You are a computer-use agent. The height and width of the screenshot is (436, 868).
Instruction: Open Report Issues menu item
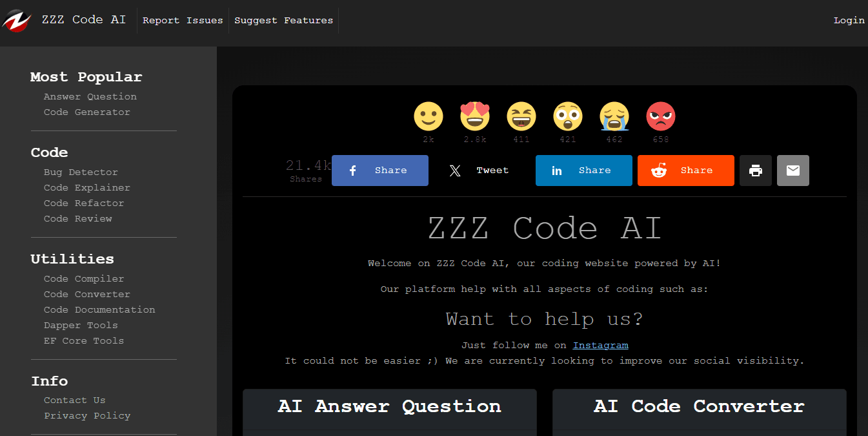click(182, 19)
